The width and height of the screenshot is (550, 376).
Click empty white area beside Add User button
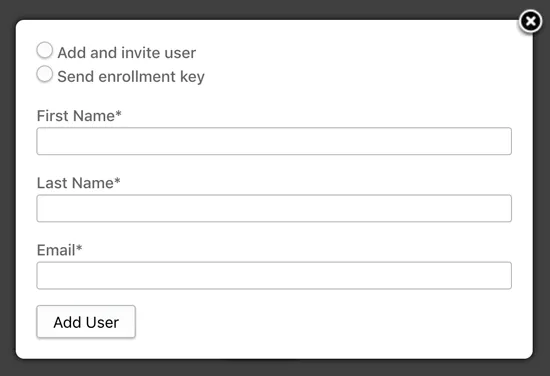click(x=316, y=322)
